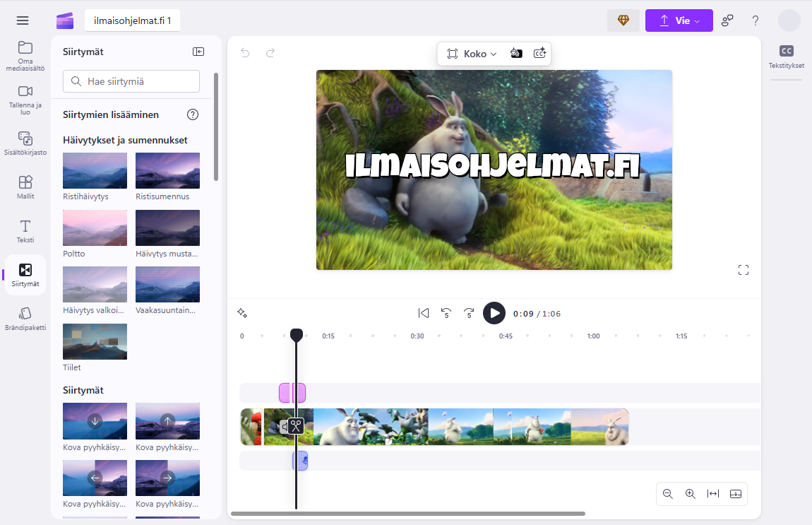Collapse the Siirtymät side panel
The height and width of the screenshot is (525, 812).
(x=198, y=52)
